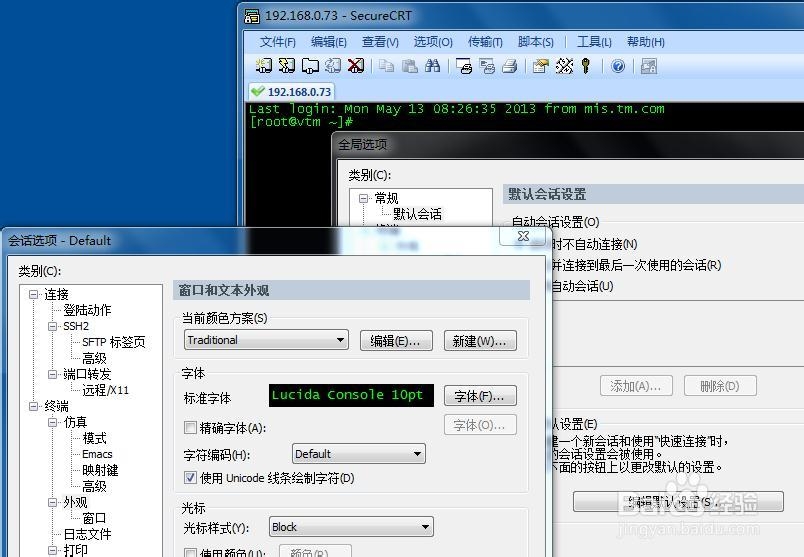Click the Find binoculars icon
Viewport: 804px width, 557px height.
[432, 66]
